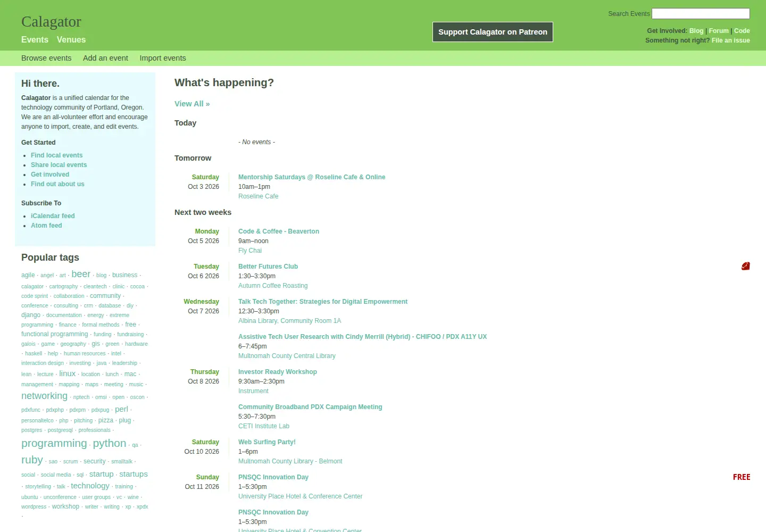The height and width of the screenshot is (532, 766).
Task: Open Find local events in Get Started
Action: (57, 155)
